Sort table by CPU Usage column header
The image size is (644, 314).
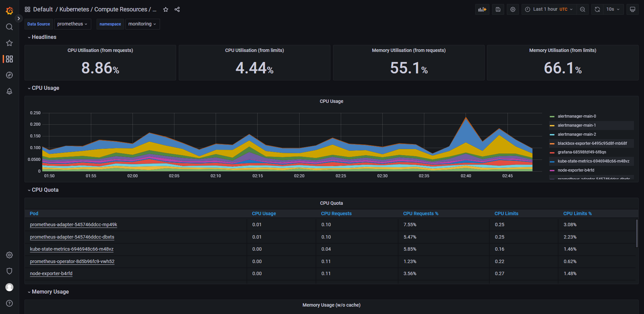tap(264, 213)
